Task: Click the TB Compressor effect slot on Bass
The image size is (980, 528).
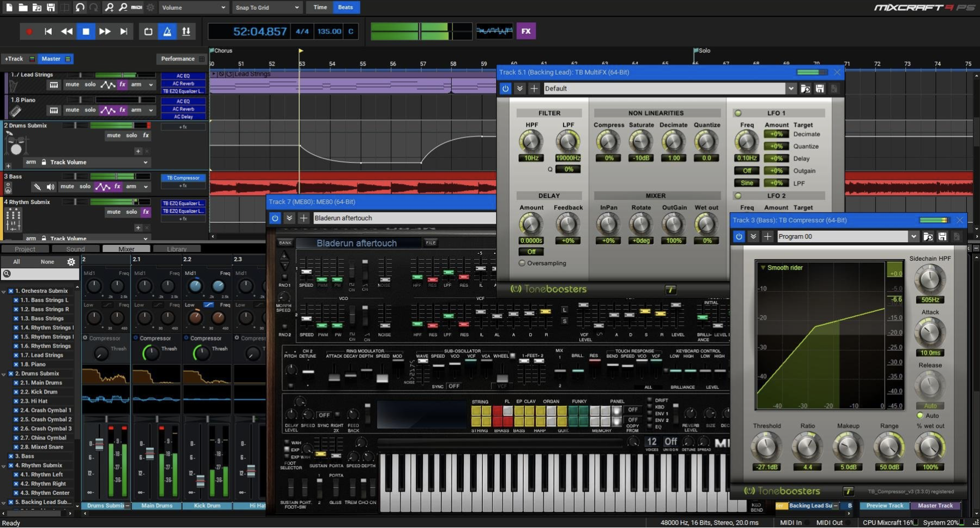Action: (x=183, y=178)
